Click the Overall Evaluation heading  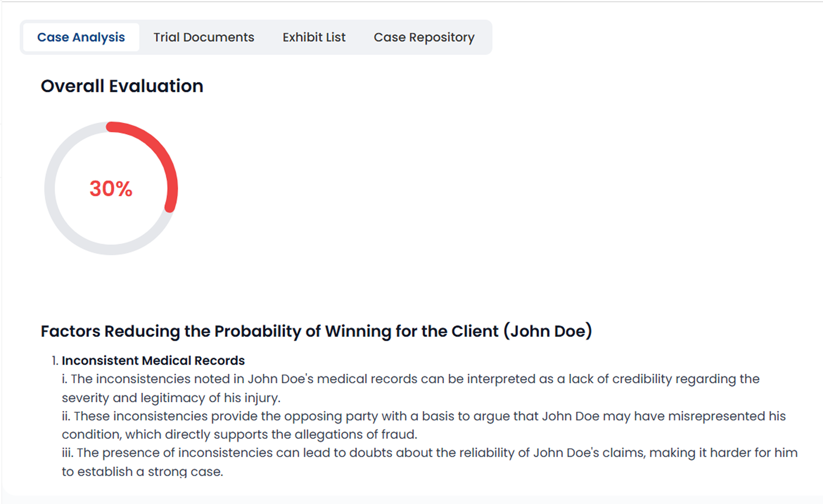[x=122, y=86]
